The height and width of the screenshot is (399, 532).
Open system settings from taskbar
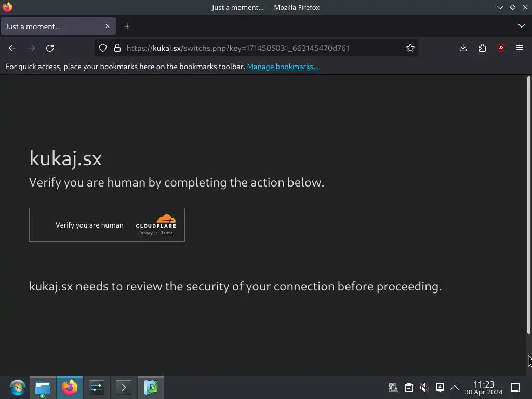point(96,388)
